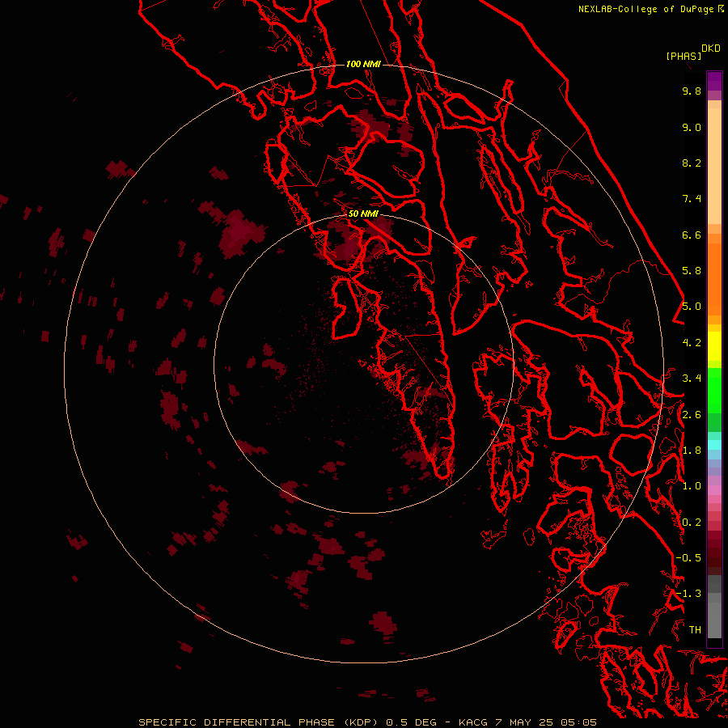Click the TH legend label
728x728 pixels.
[x=695, y=630]
